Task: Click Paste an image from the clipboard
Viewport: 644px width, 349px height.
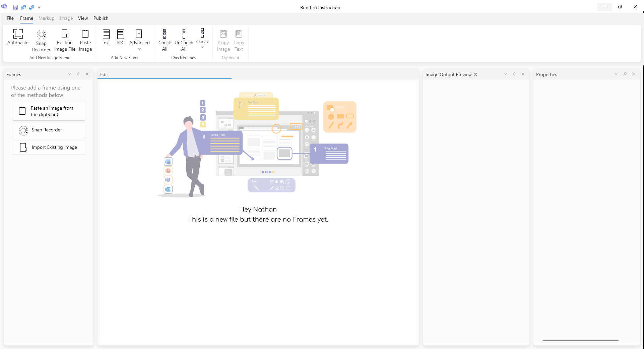Action: tap(49, 111)
